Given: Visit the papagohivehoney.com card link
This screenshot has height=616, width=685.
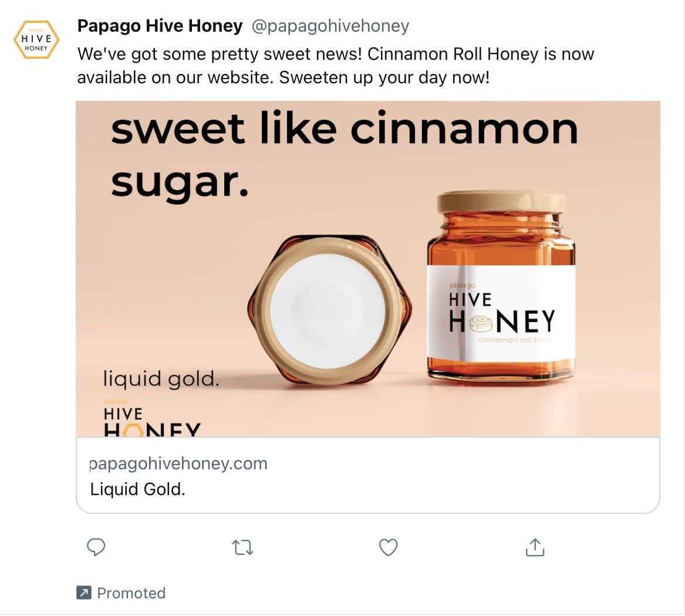Looking at the screenshot, I should pos(178,463).
